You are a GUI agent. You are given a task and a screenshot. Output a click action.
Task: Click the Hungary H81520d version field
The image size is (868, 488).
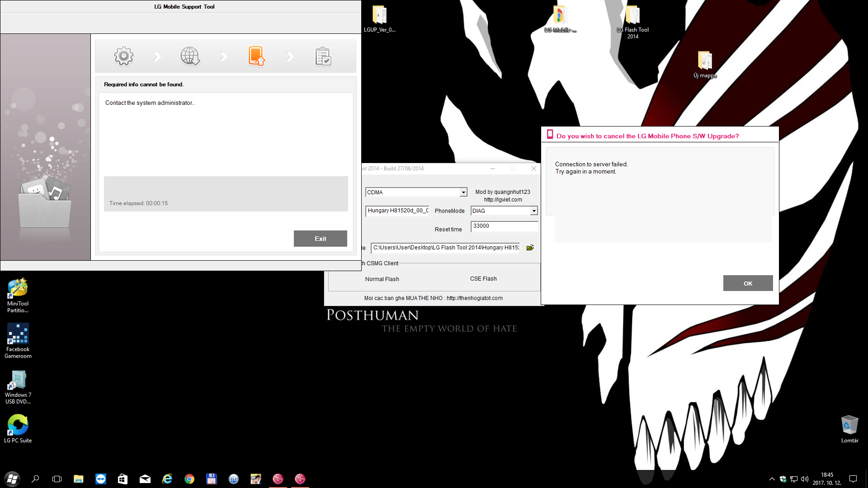pos(397,211)
